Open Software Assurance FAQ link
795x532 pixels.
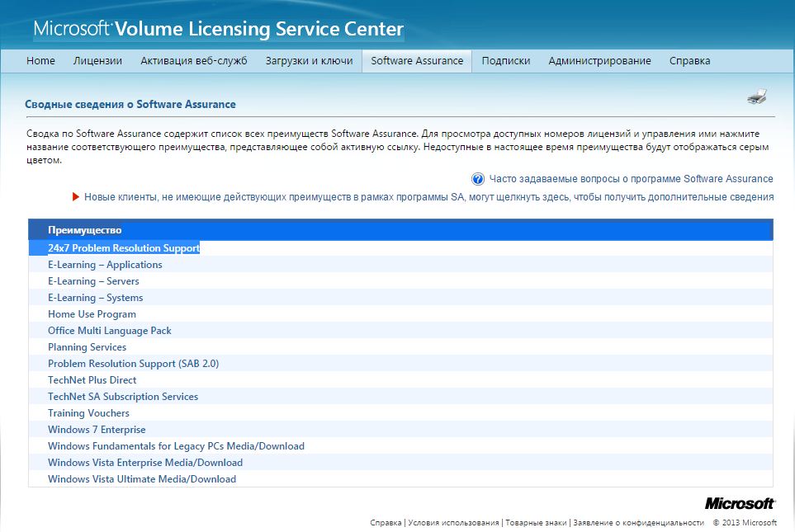(x=631, y=179)
